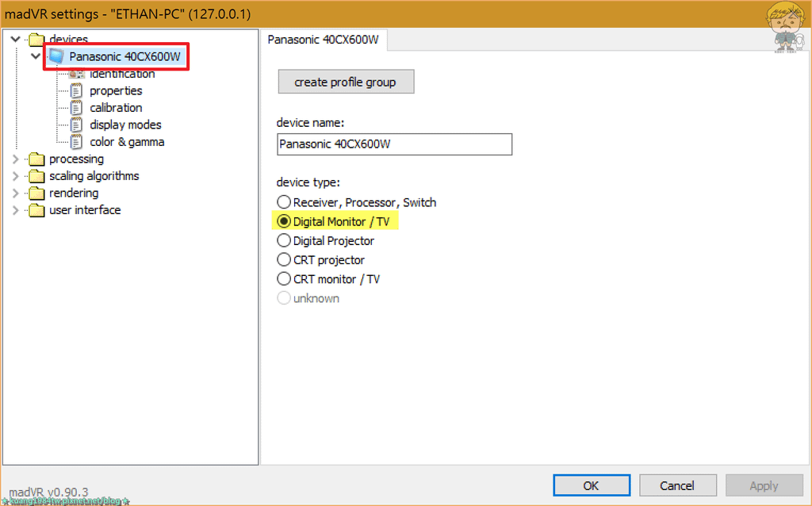This screenshot has width=812, height=506.
Task: Expand the processing tree node
Action: click(x=16, y=159)
